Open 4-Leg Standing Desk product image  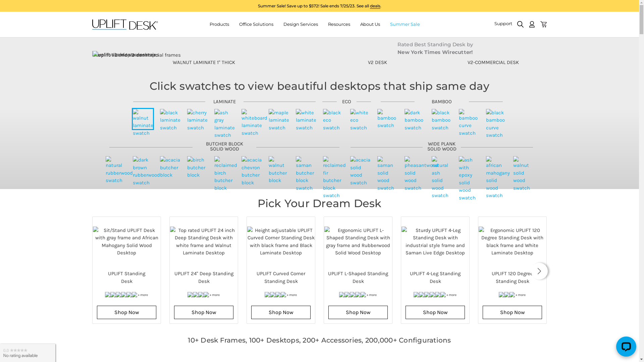[435, 241]
